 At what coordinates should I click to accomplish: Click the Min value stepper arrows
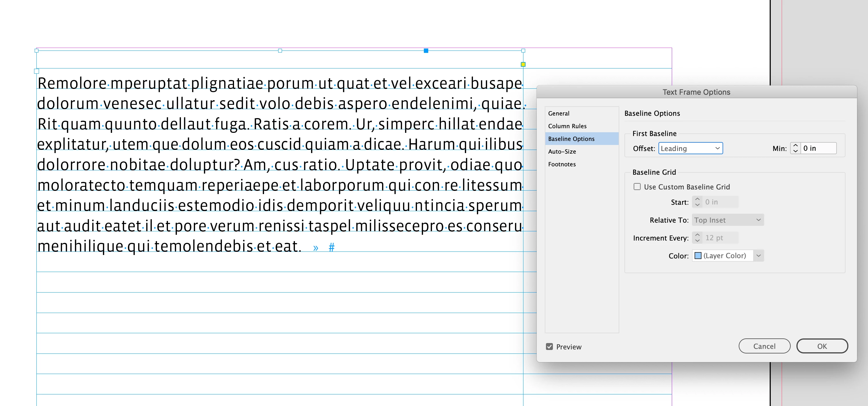pyautogui.click(x=795, y=148)
